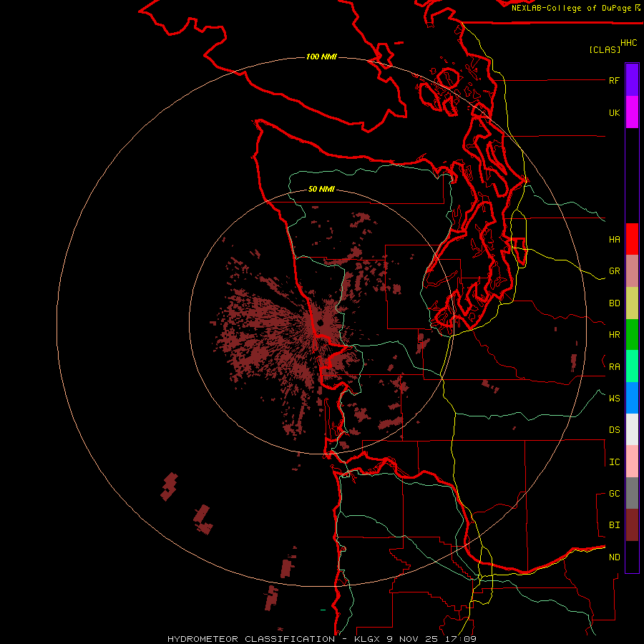This screenshot has height=644, width=644.
Task: Click the "HR" legend label
Action: click(614, 335)
